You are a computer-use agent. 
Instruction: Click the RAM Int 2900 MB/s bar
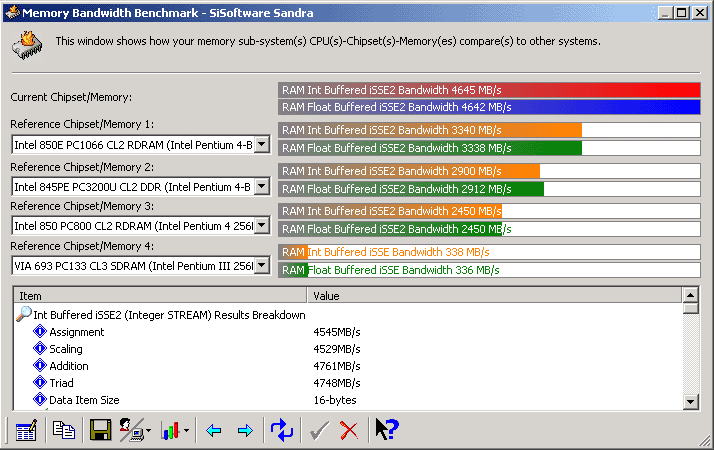[489, 171]
